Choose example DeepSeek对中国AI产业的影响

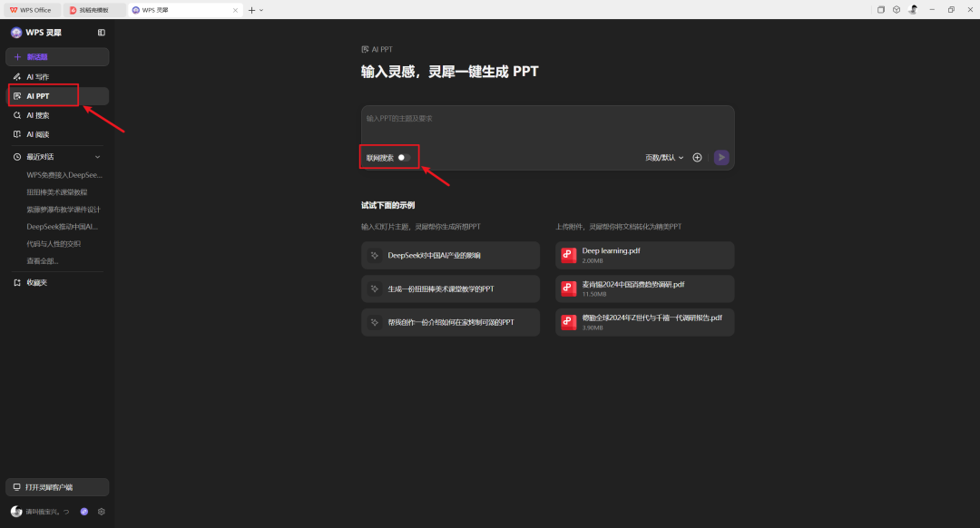point(451,256)
